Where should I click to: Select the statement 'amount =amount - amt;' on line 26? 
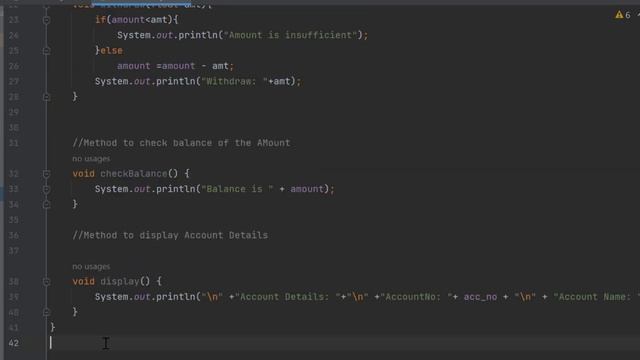176,66
